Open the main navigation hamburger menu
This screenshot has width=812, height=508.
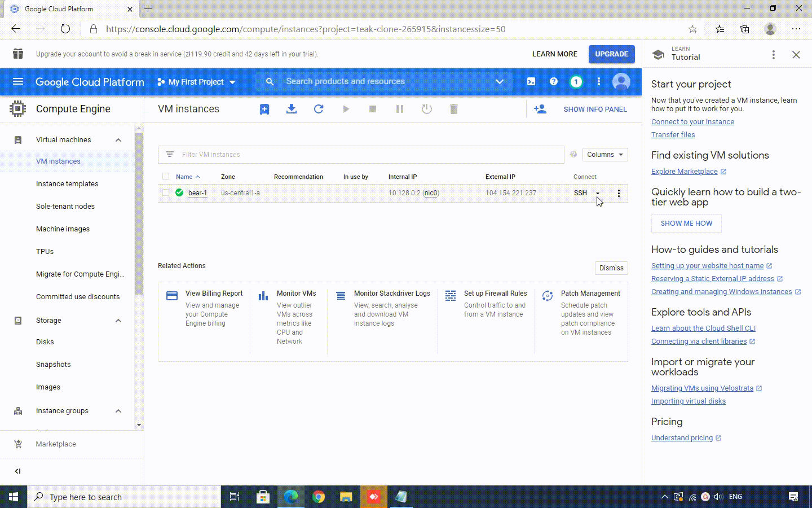point(18,81)
